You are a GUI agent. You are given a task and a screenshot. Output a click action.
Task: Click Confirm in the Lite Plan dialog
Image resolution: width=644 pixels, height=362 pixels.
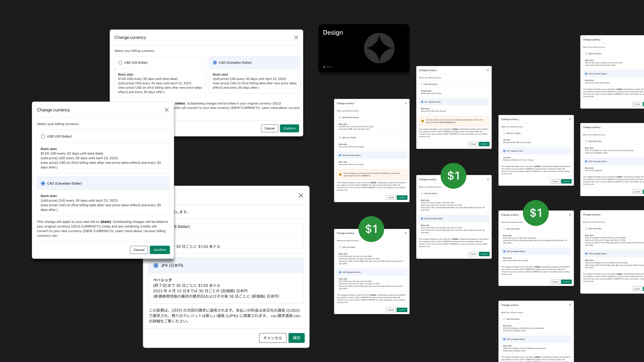click(x=567, y=181)
